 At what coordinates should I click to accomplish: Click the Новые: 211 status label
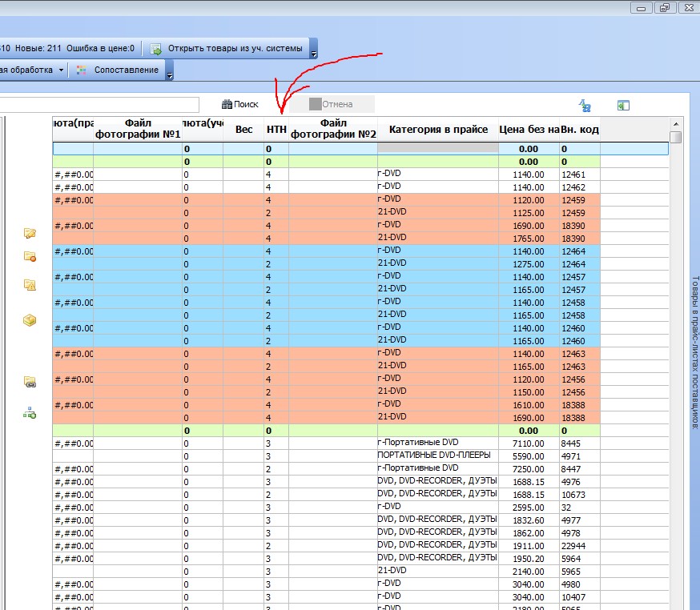[38, 48]
